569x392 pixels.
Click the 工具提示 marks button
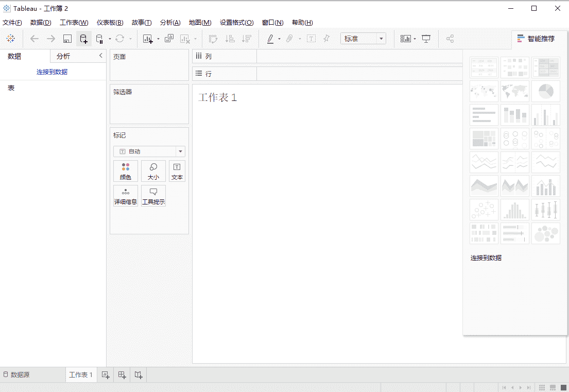pyautogui.click(x=153, y=196)
